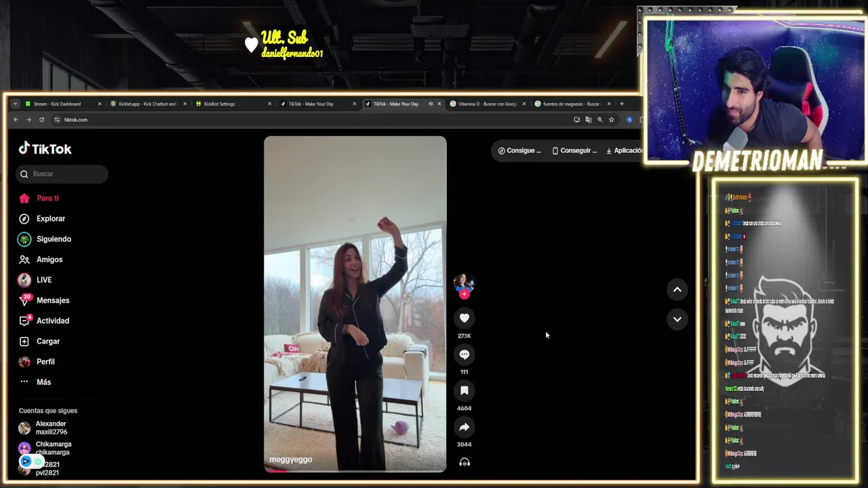Click the Para ti home icon
Viewport: 868px width, 488px height.
pyautogui.click(x=24, y=199)
